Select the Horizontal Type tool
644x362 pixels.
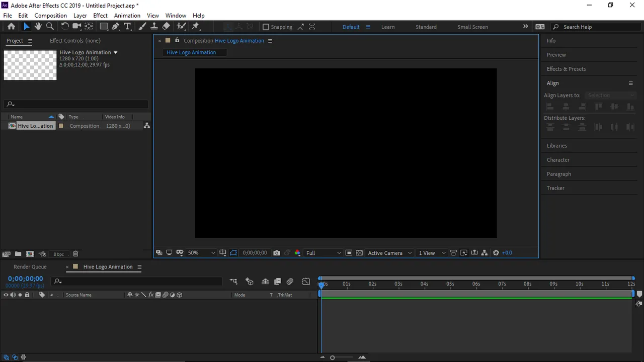click(x=127, y=27)
